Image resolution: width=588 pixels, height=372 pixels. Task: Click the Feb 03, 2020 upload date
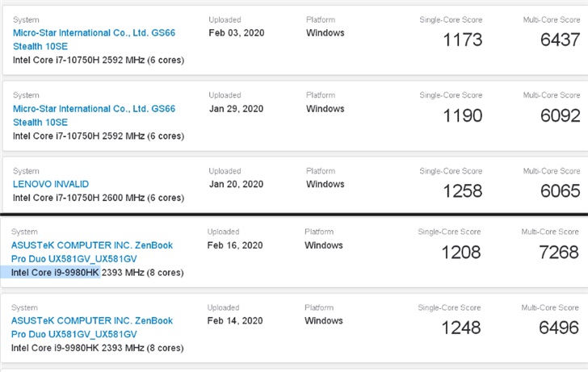click(236, 33)
